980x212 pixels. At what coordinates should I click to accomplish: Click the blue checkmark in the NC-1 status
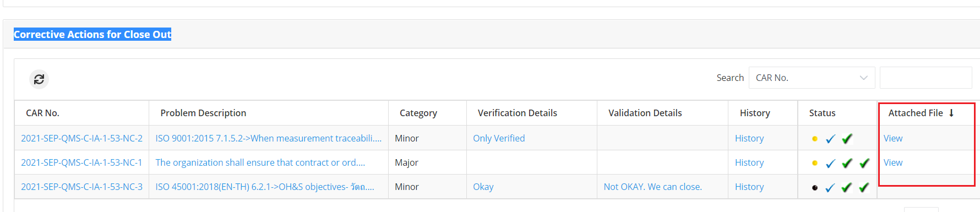(830, 163)
